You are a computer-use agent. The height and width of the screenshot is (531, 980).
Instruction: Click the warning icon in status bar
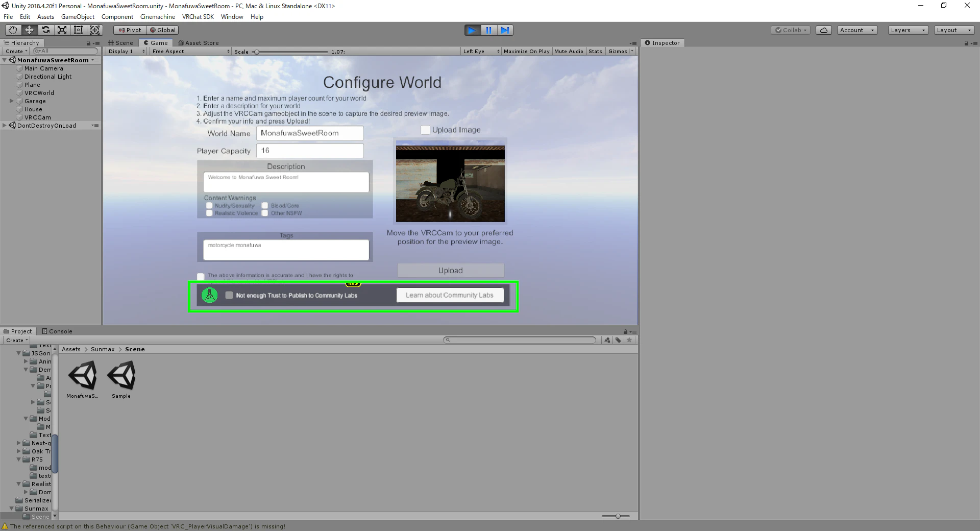pos(5,526)
